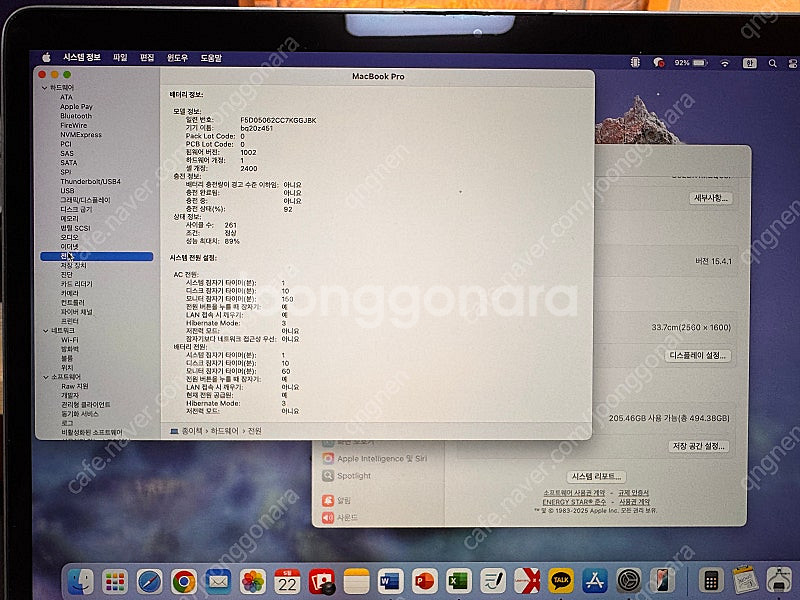
Task: Open the 편집 menu
Action: click(x=147, y=58)
